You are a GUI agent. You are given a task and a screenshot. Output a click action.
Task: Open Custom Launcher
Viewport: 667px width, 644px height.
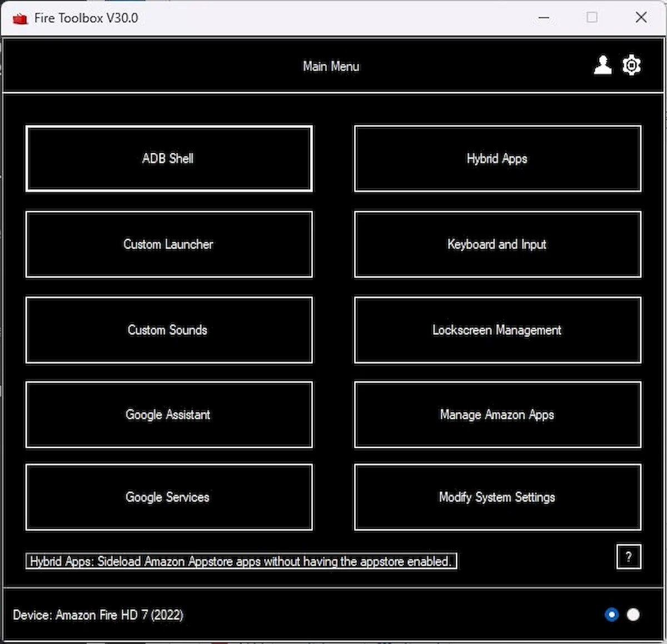168,244
